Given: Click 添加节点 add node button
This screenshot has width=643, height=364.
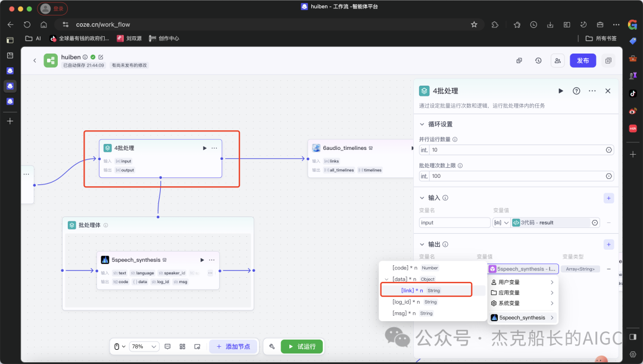Looking at the screenshot, I should [233, 346].
